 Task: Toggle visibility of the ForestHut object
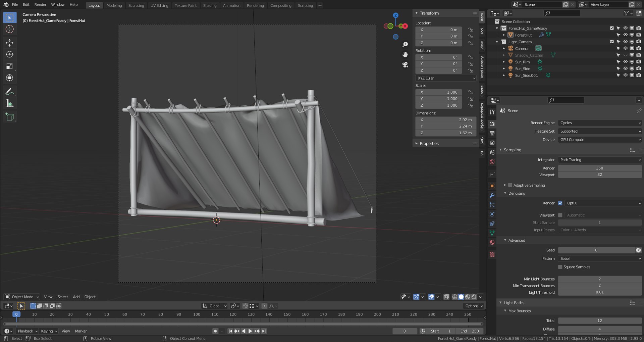point(625,35)
